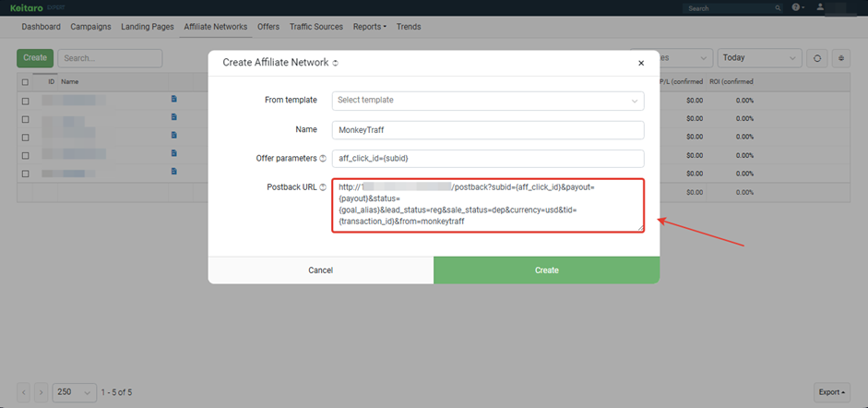Viewport: 868px width, 408px height.
Task: Open the Trends tab
Action: pos(409,27)
